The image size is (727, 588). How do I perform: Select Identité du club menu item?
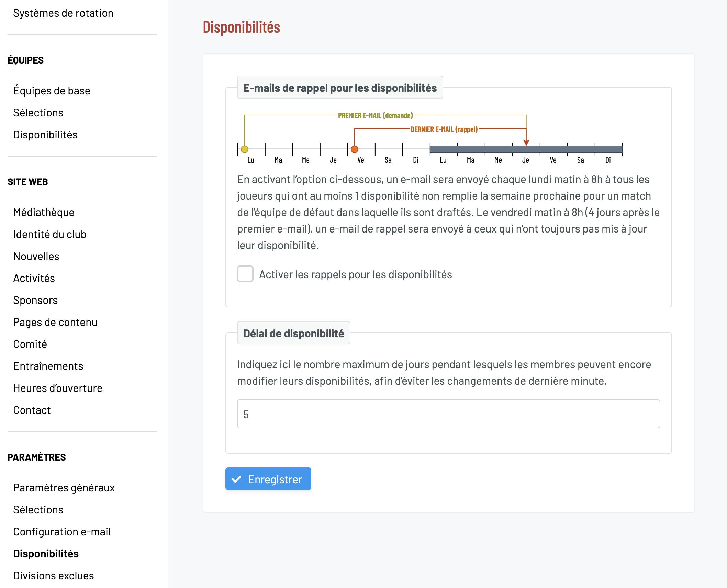coord(50,234)
